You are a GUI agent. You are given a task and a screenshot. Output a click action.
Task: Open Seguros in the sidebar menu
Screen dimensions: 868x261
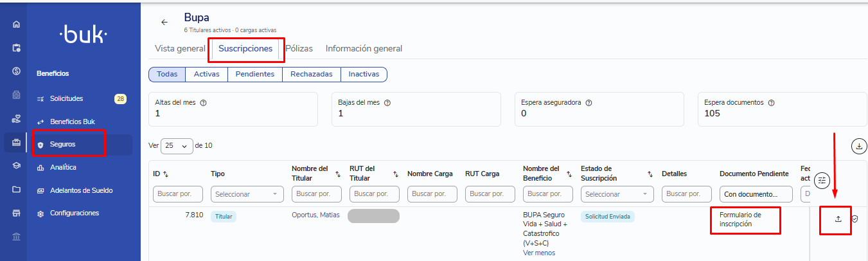pos(82,145)
